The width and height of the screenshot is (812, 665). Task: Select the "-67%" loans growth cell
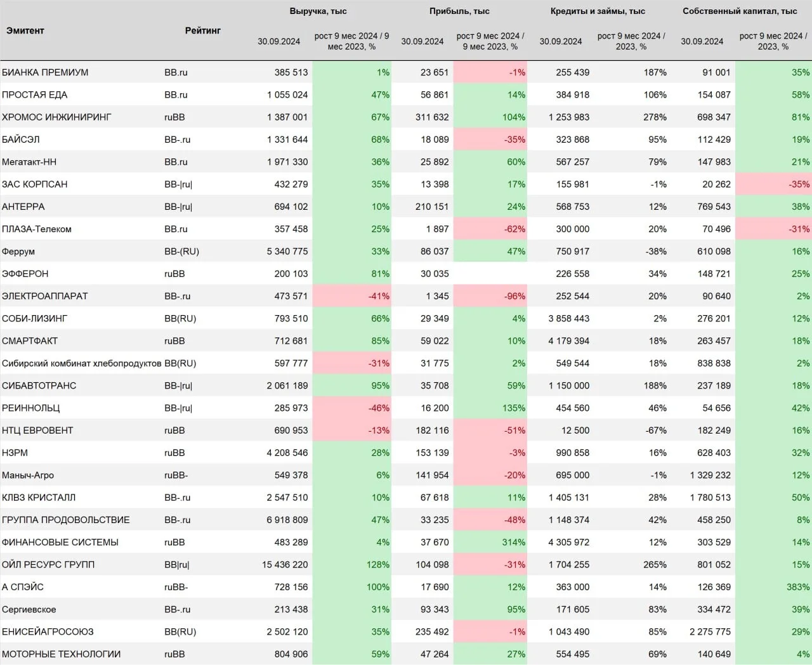pos(657,430)
